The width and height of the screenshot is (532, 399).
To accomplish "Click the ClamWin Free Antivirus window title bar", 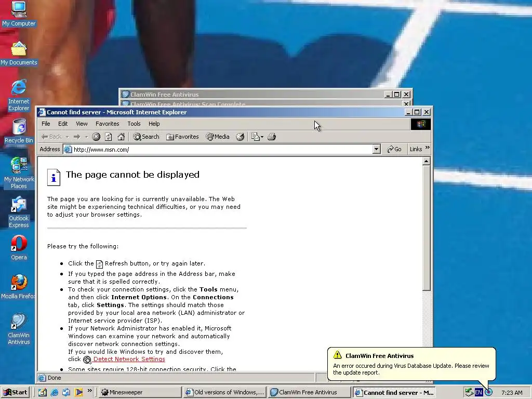I will 265,95.
